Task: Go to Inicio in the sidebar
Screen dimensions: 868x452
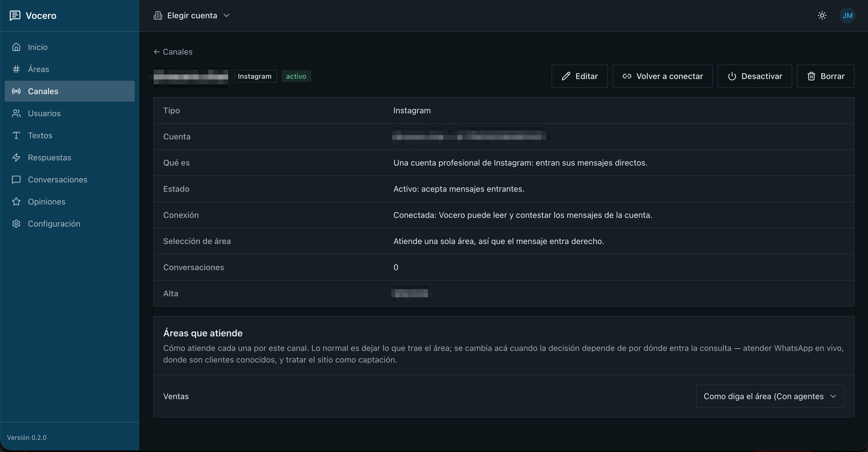Action: (x=70, y=47)
